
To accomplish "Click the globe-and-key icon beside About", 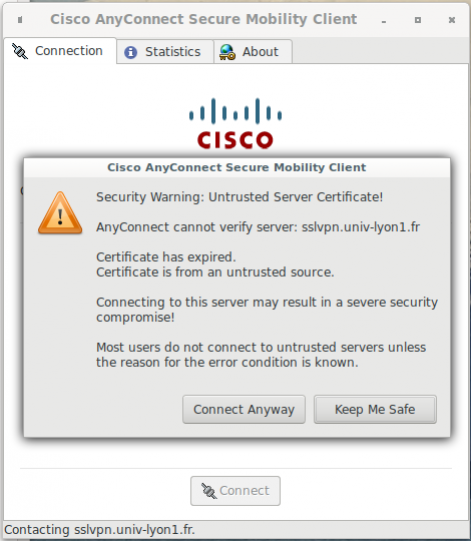I will click(227, 52).
